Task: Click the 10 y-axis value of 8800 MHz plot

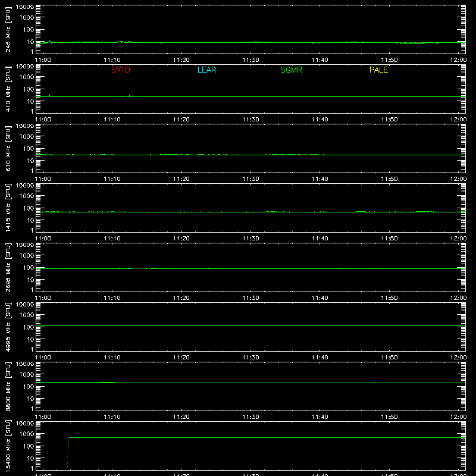Action: coord(30,399)
